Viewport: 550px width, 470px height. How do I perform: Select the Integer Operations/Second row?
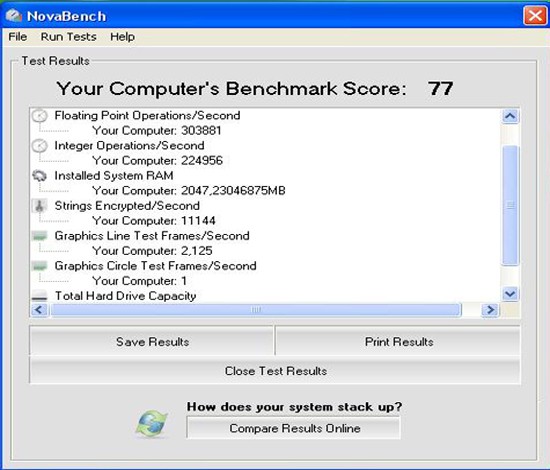pos(129,146)
